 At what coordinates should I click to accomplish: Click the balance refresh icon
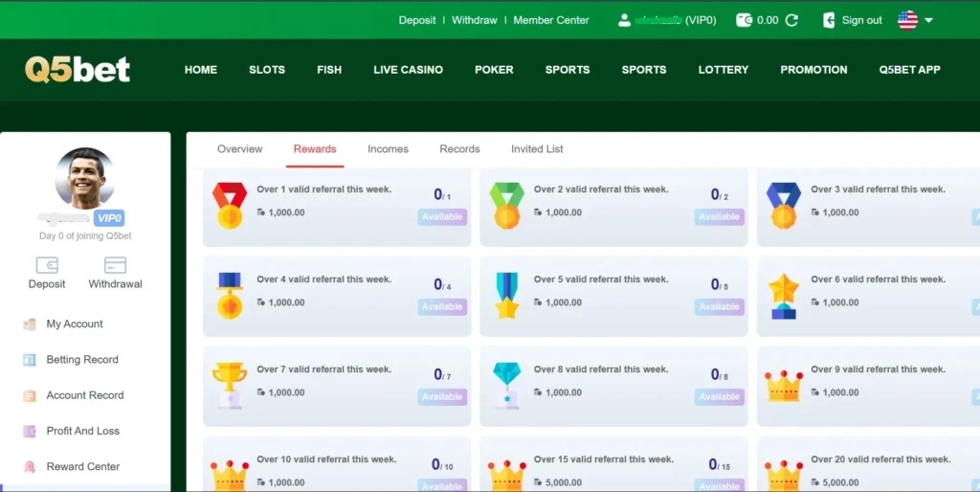click(x=791, y=20)
